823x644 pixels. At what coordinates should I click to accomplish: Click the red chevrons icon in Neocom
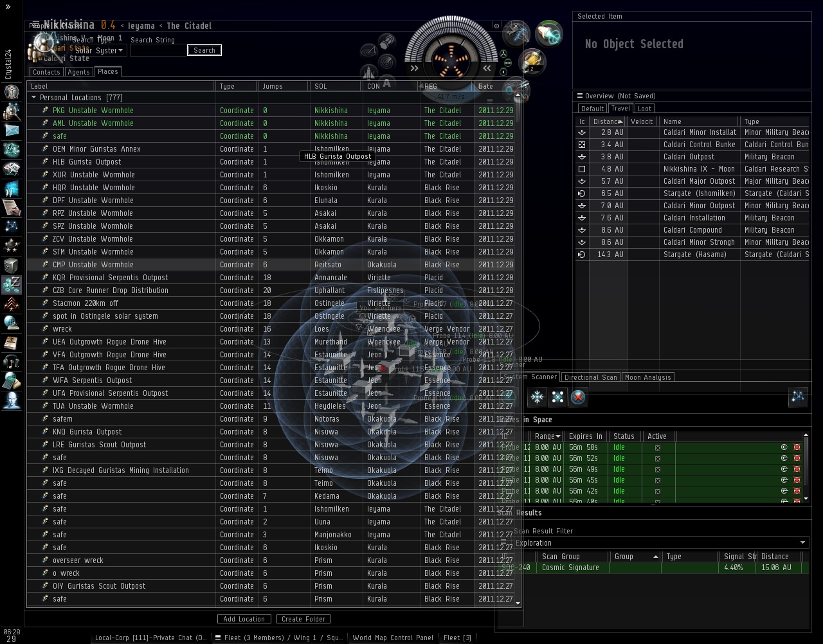[x=12, y=304]
